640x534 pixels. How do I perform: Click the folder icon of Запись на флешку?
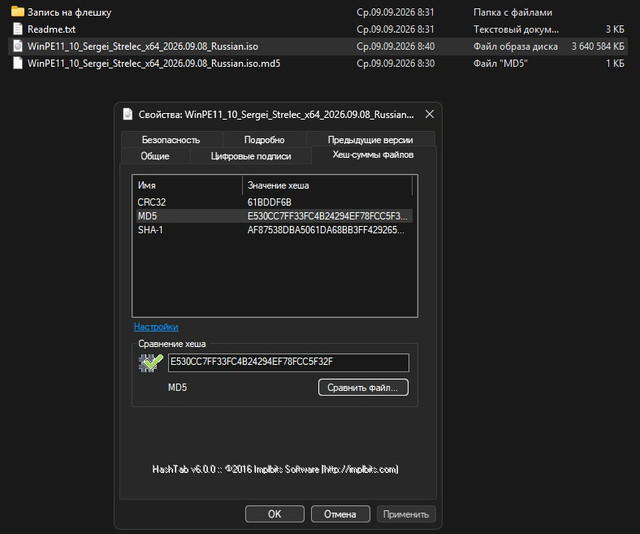click(x=18, y=11)
